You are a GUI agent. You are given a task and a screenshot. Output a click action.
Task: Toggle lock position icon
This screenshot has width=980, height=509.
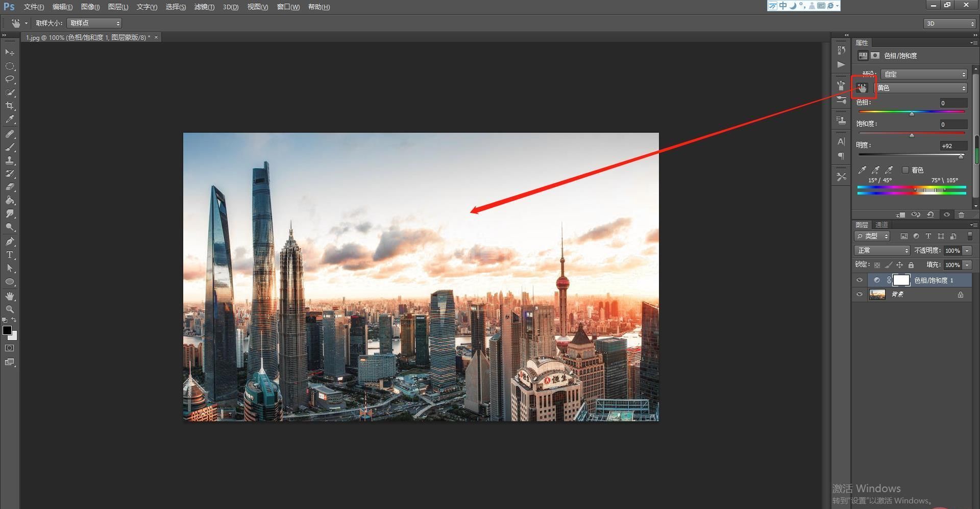point(899,265)
